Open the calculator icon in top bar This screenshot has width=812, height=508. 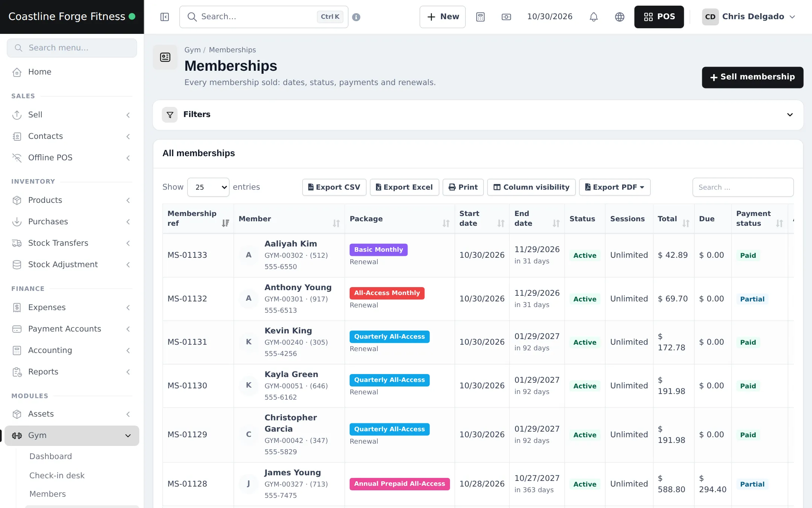pos(480,17)
